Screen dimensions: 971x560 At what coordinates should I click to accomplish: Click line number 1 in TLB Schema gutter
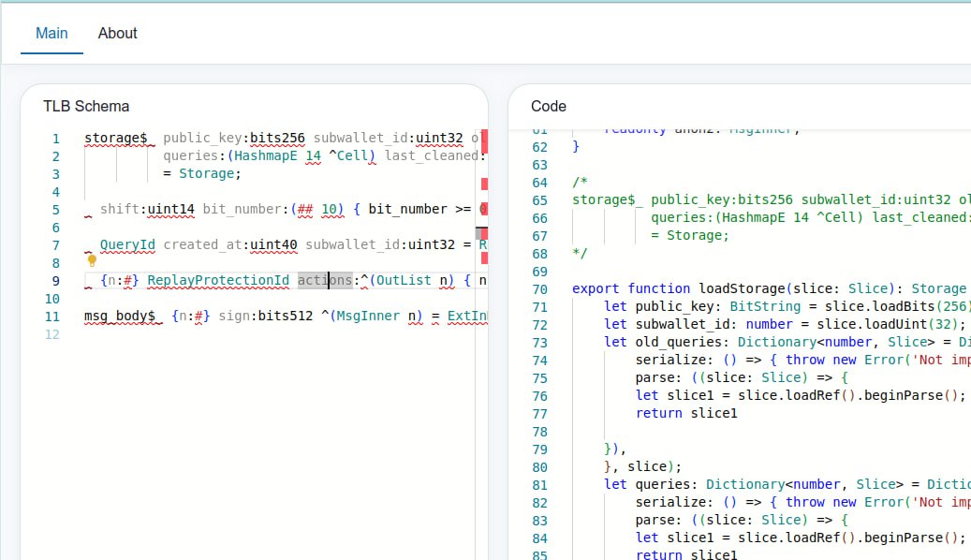(x=56, y=139)
